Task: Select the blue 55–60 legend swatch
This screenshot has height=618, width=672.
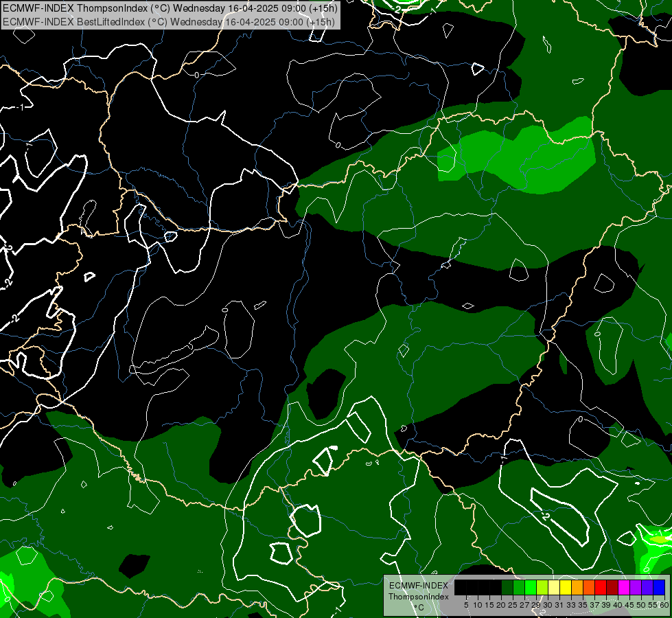Action: [659, 587]
